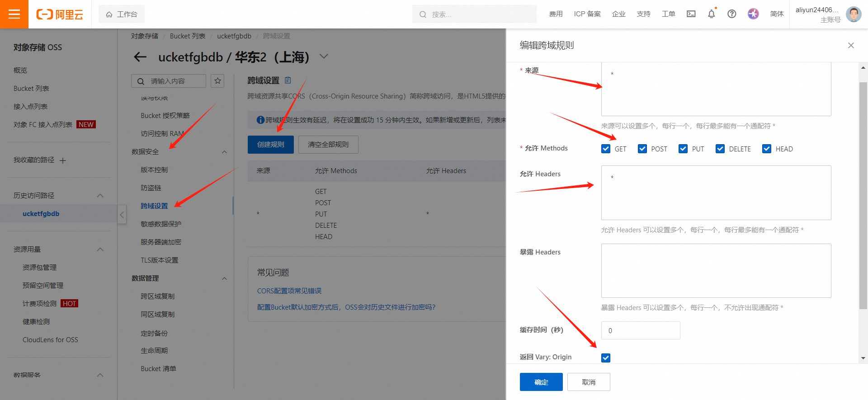Viewport: 868px width, 400px height.
Task: Toggle the 返回 Vary: Origin checkbox
Action: pos(606,358)
